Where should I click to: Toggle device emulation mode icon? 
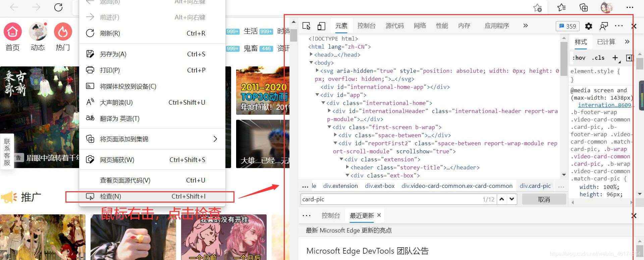(321, 26)
